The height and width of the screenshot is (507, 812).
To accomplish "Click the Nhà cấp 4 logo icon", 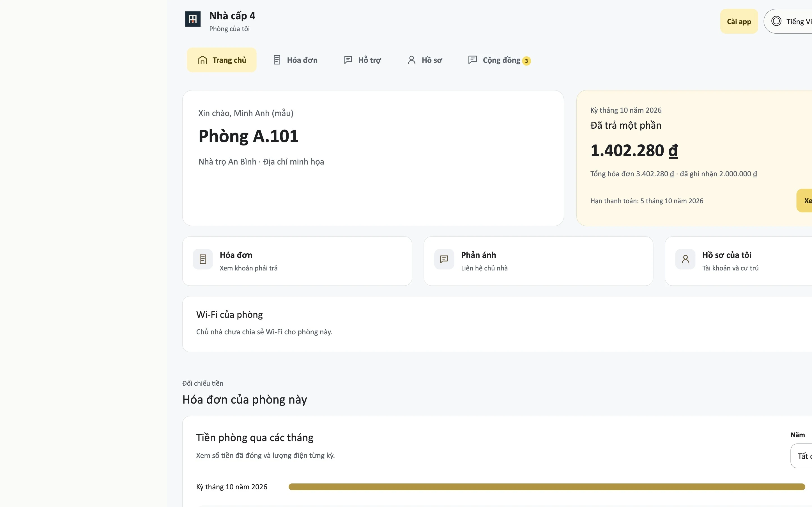I will [193, 19].
